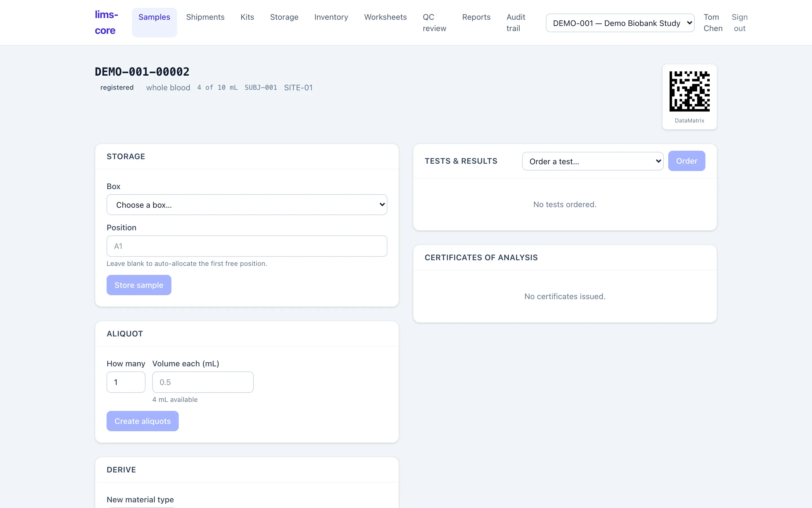Viewport: 812px width, 508px height.
Task: Open the Order a test dropdown
Action: [x=593, y=161]
